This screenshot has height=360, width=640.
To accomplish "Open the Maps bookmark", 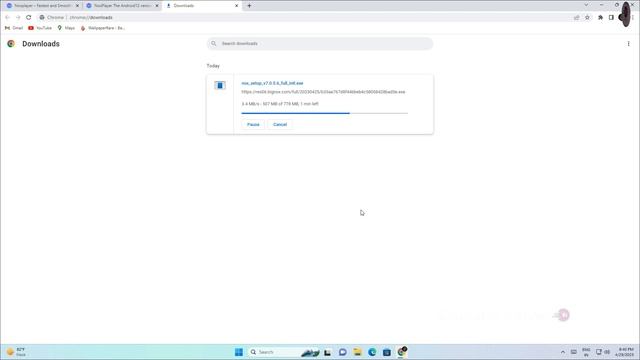I will 66,28.
